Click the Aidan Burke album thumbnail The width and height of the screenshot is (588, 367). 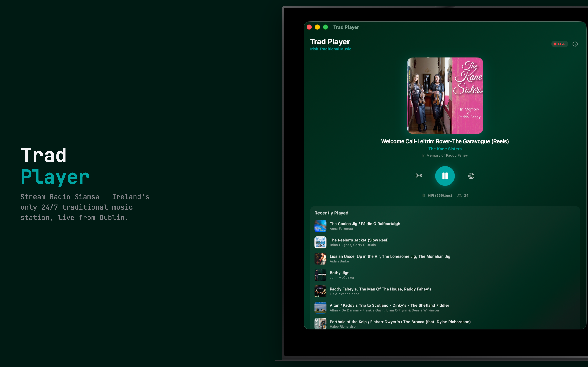(x=320, y=259)
